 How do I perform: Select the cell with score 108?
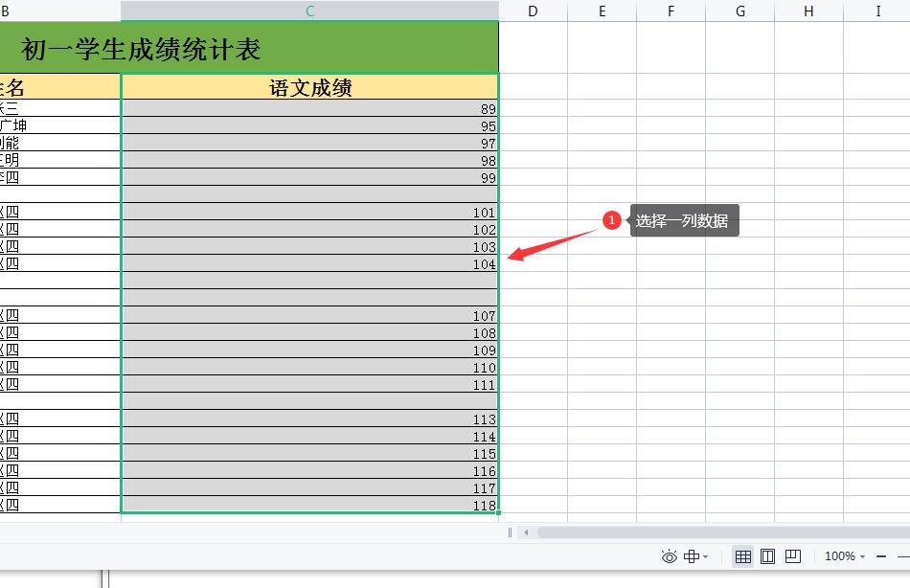(x=310, y=332)
